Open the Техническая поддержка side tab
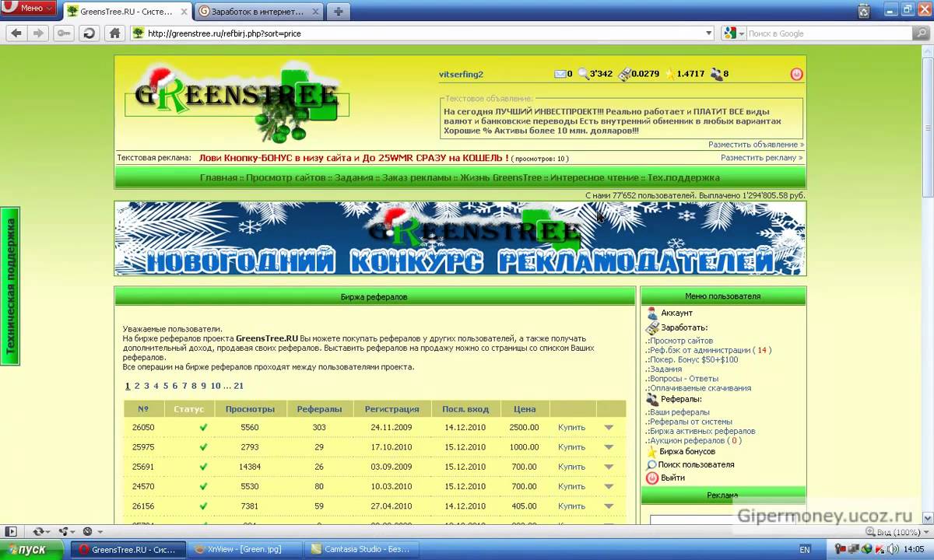The height and width of the screenshot is (560, 934). (x=10, y=286)
